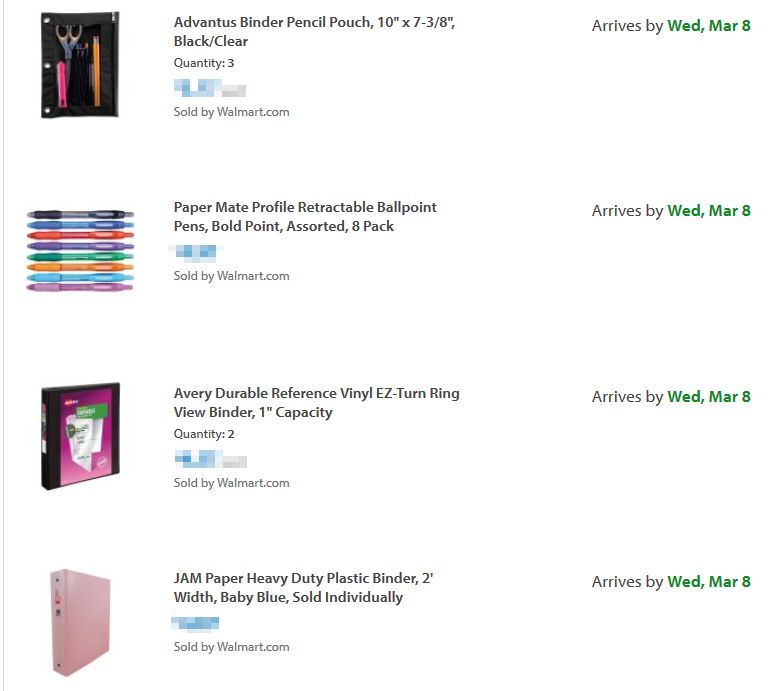Image resolution: width=781 pixels, height=691 pixels.
Task: Open Paper Mate Profile Retractable Ballpoint Pens link
Action: click(x=305, y=217)
